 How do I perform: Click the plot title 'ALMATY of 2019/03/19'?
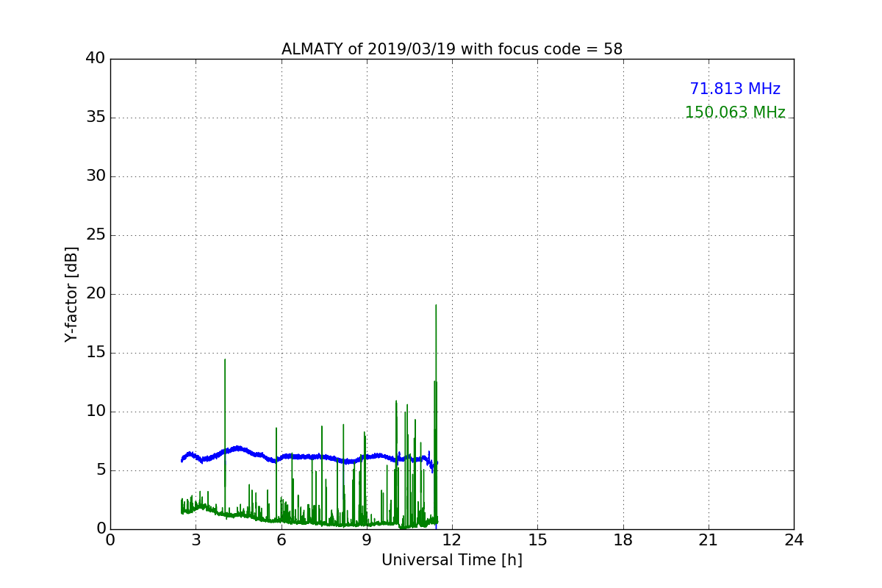click(452, 49)
